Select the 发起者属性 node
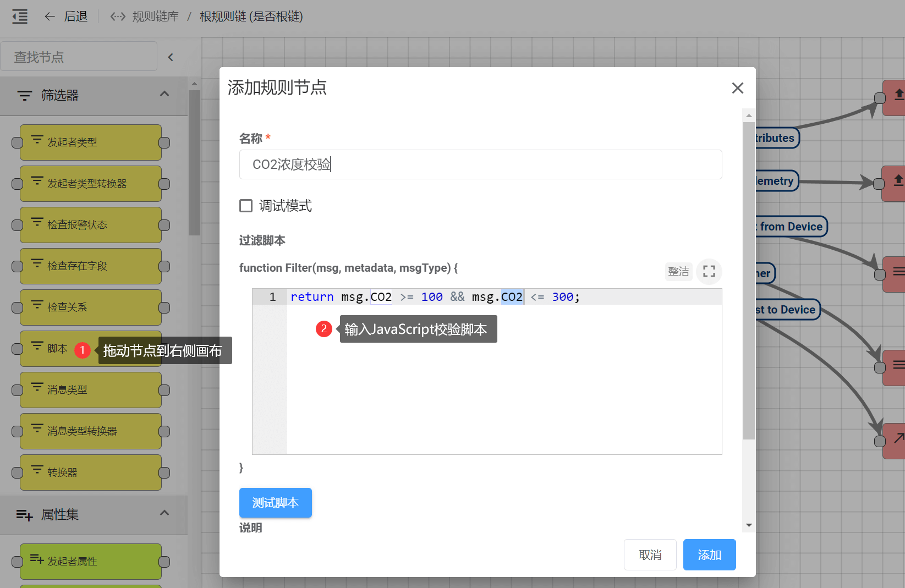This screenshot has width=905, height=588. point(91,562)
